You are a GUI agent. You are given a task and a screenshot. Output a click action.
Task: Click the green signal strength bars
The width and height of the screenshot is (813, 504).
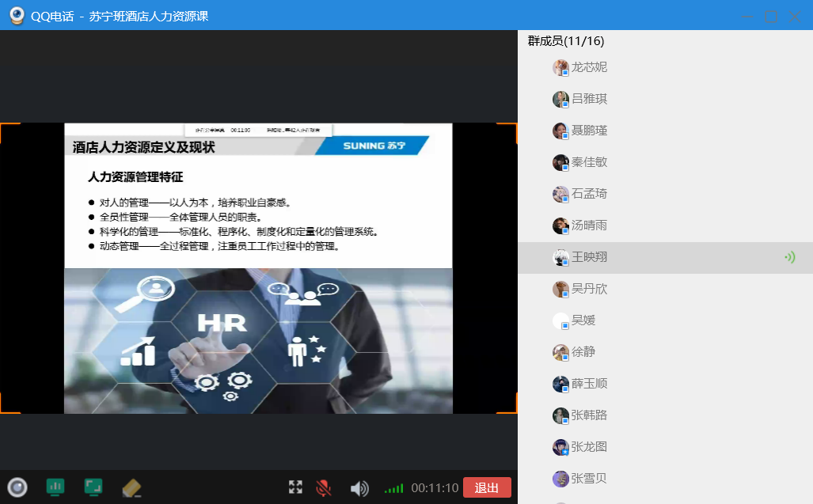(x=393, y=488)
